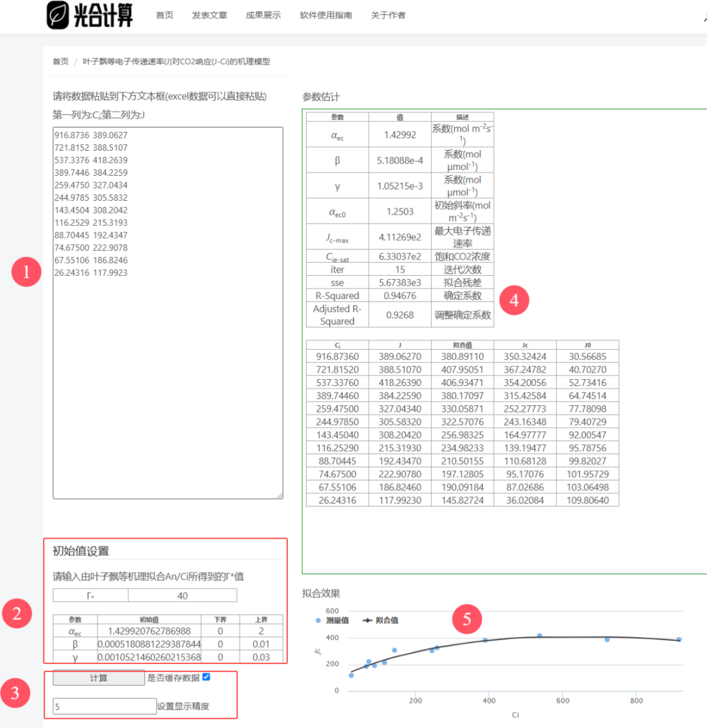Open the 发表文章 menu item
This screenshot has height=728, width=707.
point(209,15)
